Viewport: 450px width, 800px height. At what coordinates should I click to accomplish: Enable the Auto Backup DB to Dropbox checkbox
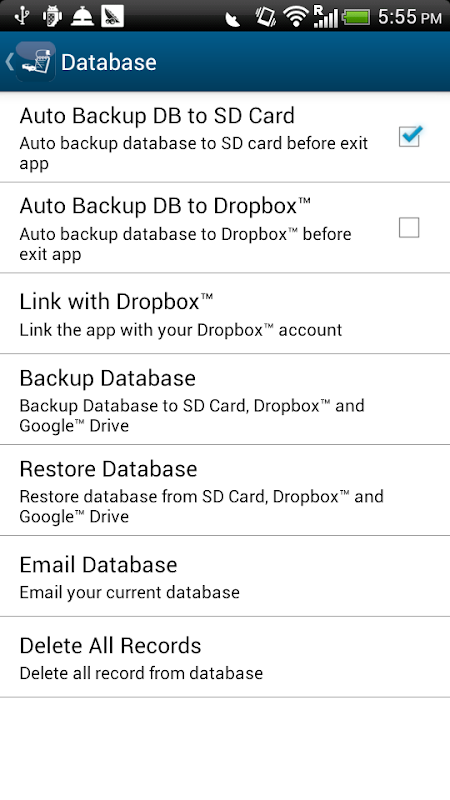[409, 228]
